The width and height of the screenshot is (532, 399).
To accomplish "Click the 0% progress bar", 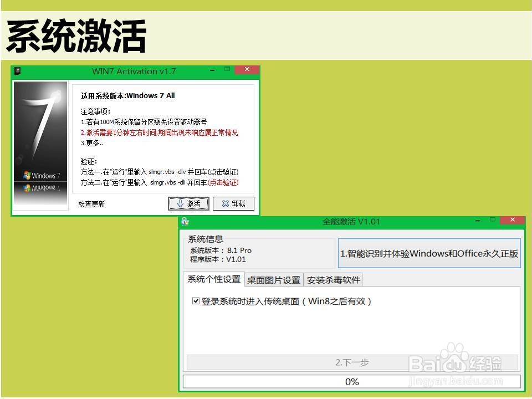I will pos(352,382).
